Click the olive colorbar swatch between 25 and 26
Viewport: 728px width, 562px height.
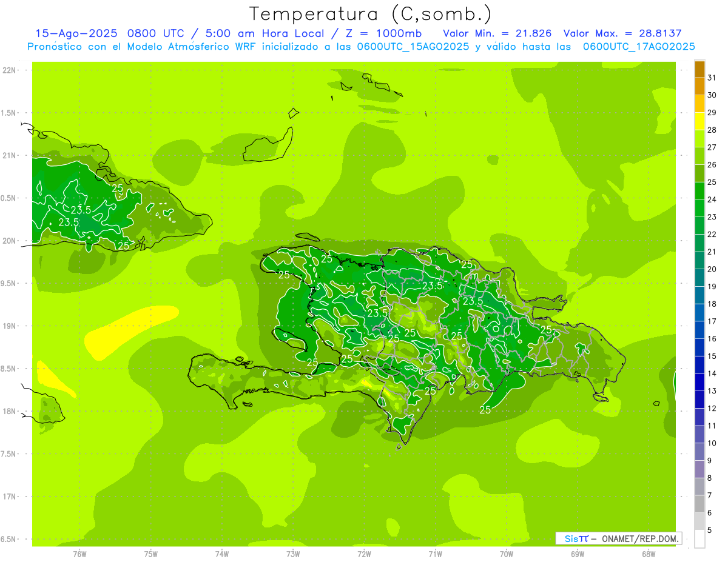699,173
